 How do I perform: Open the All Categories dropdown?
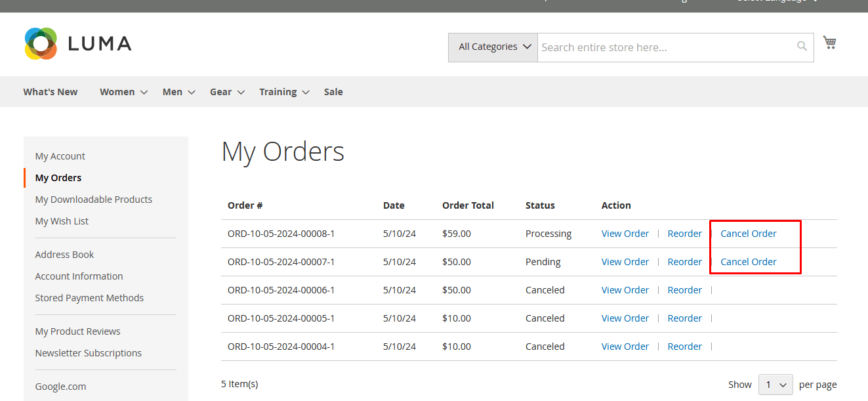[493, 47]
